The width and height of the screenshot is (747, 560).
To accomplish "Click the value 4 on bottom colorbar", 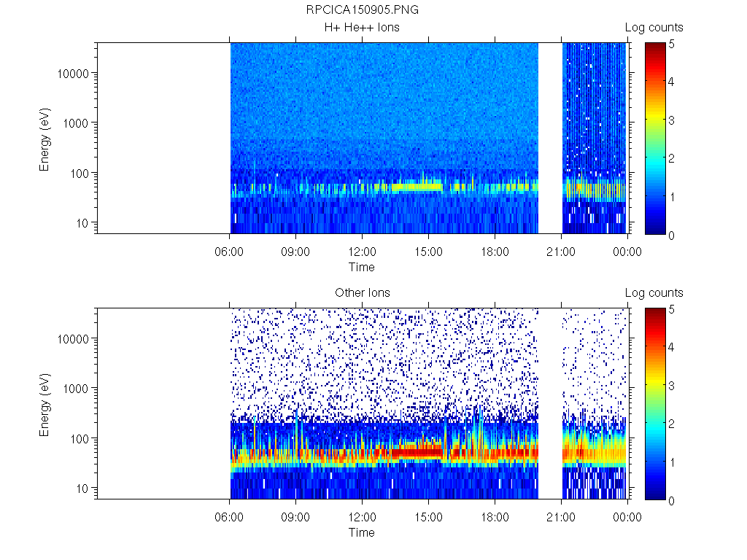I will pyautogui.click(x=672, y=347).
